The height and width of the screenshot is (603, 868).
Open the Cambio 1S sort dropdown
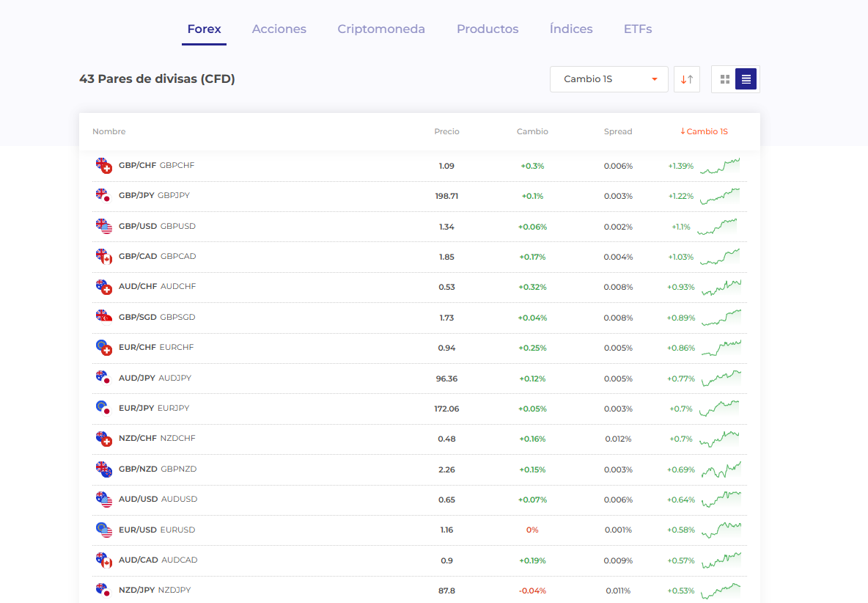608,79
